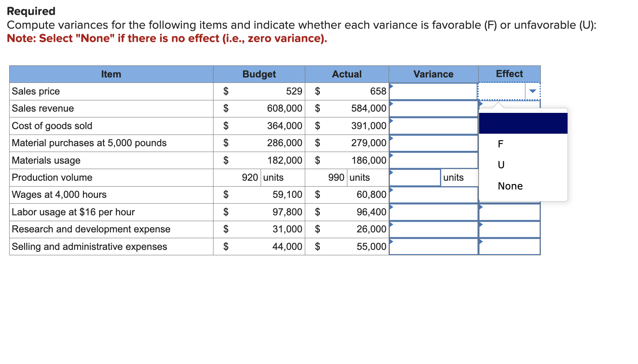Click the Cost of goods sold label

[52, 126]
